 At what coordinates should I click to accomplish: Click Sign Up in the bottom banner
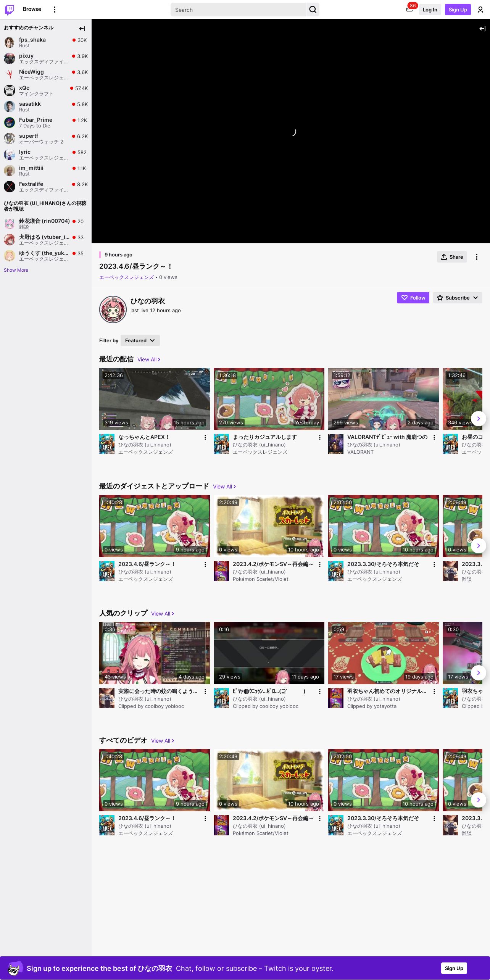coord(454,968)
